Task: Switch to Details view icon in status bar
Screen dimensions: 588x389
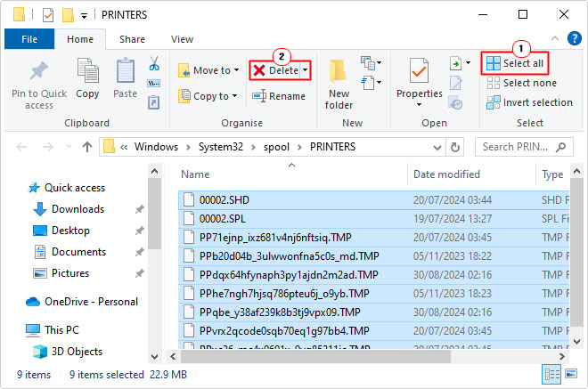Action: [x=551, y=374]
